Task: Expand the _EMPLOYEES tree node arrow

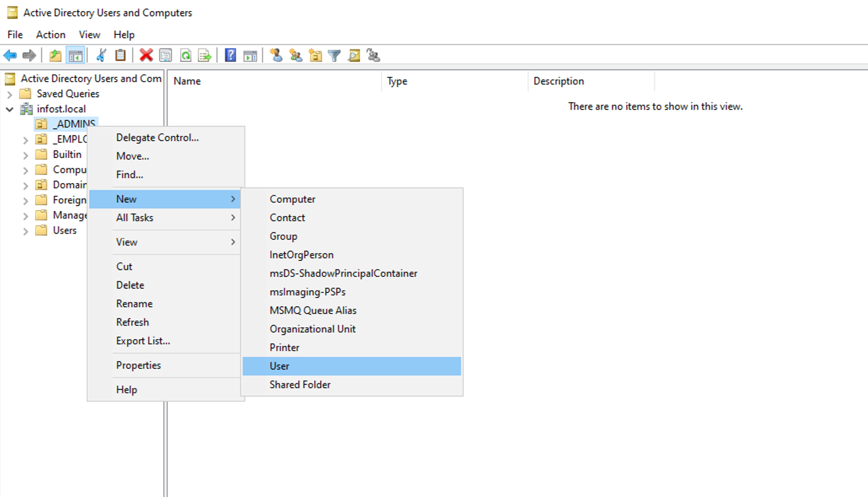Action: [x=26, y=140]
